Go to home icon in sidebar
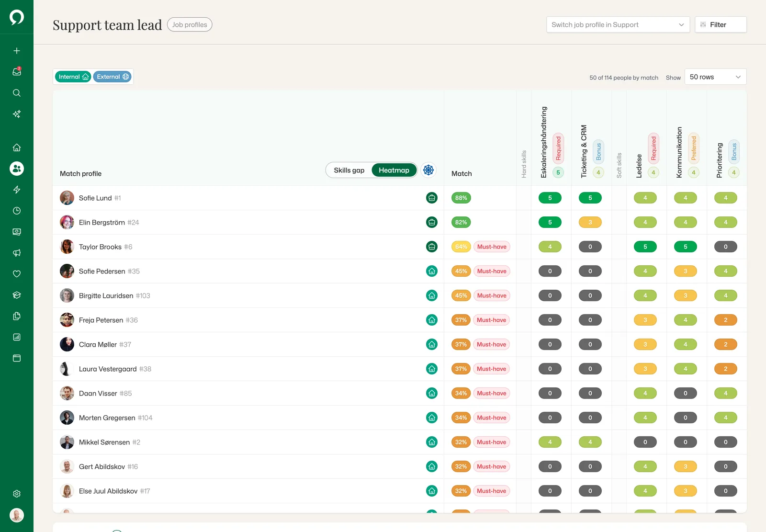Viewport: 766px width, 532px height. pos(17,147)
